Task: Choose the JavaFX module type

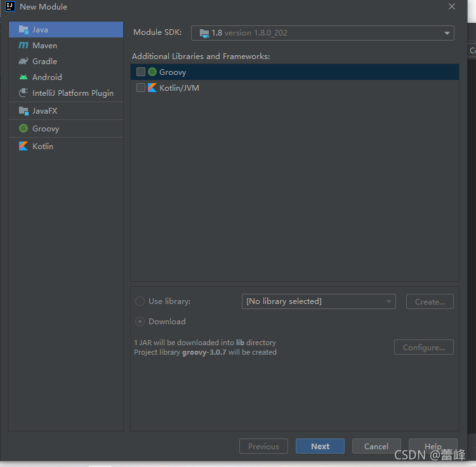Action: tap(66, 111)
